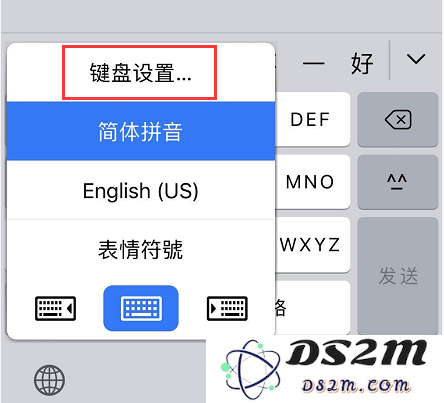Screen dimensions: 444x403
Task: Tap the DEF key
Action: [312, 119]
